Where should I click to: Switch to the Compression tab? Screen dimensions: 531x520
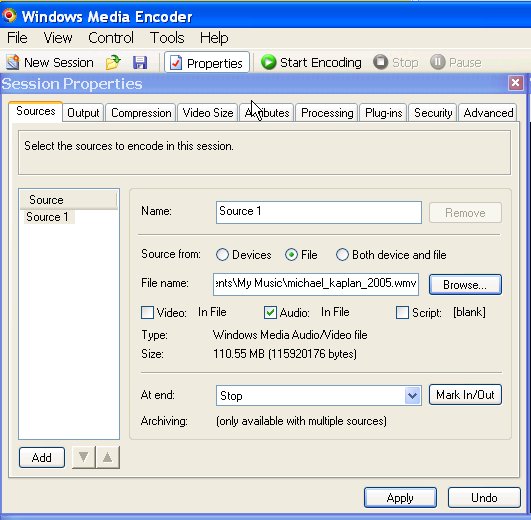pyautogui.click(x=141, y=113)
